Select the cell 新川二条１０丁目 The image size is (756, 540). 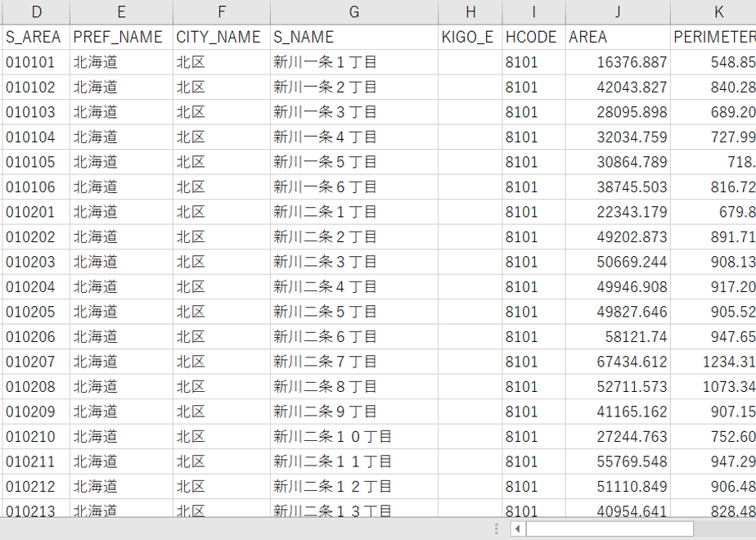[354, 436]
